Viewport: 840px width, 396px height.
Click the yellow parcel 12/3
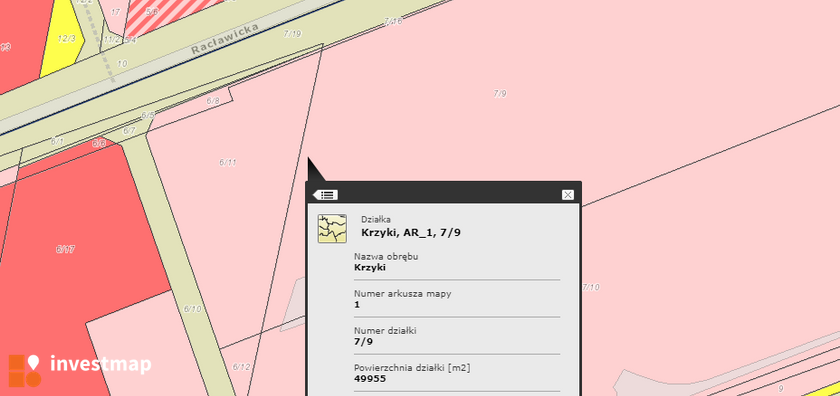click(x=66, y=39)
